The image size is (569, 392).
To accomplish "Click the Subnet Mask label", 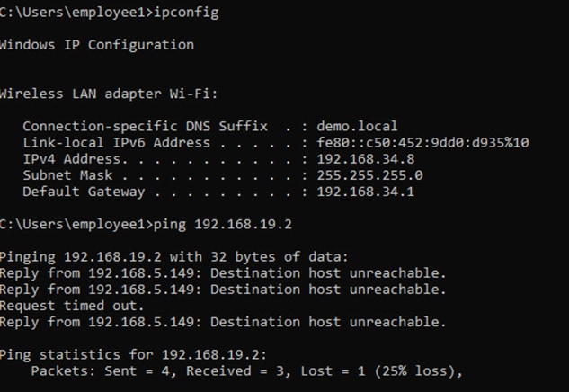I will 67,175.
